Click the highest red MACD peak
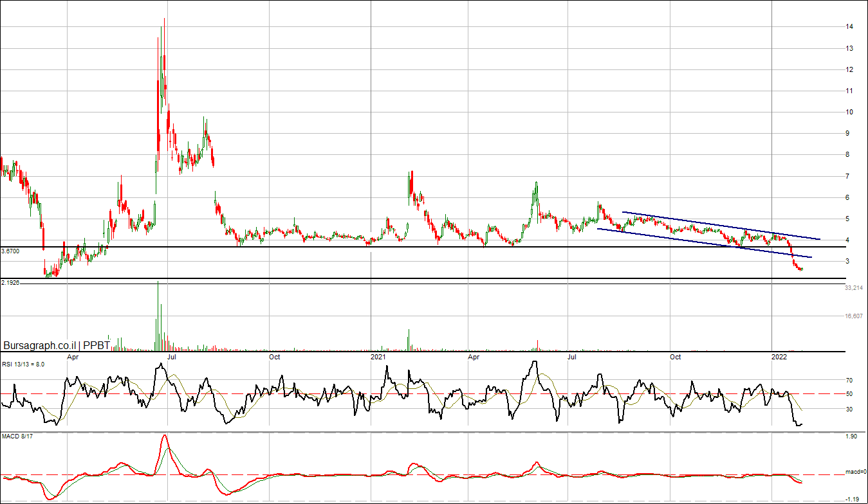The width and height of the screenshot is (868, 504). (165, 437)
